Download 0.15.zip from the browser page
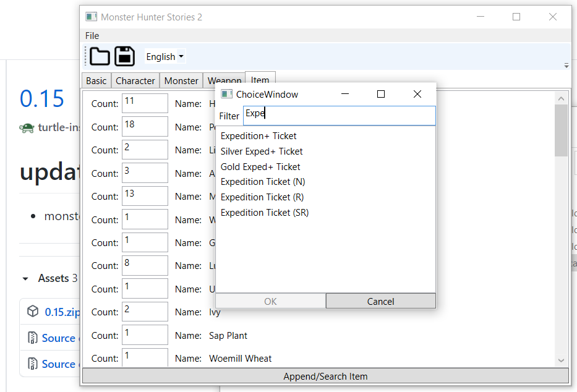 click(x=62, y=312)
